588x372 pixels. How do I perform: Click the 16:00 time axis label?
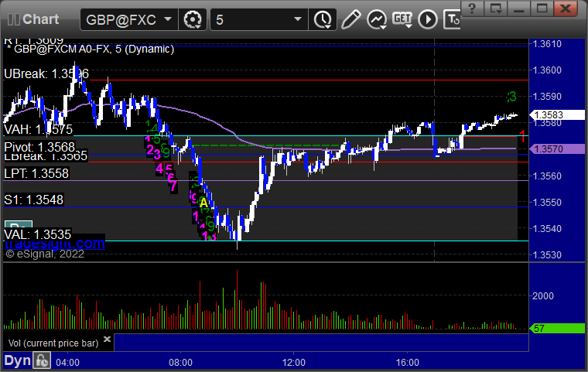coord(408,363)
